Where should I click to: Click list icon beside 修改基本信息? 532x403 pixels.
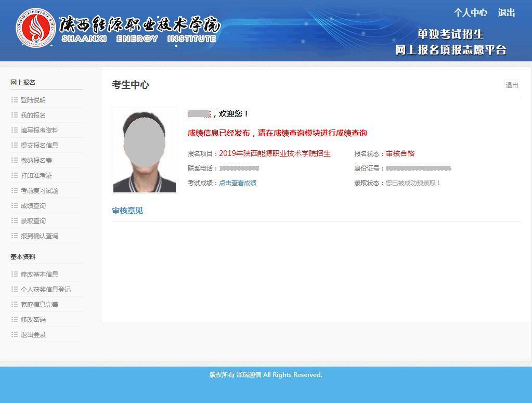15,275
